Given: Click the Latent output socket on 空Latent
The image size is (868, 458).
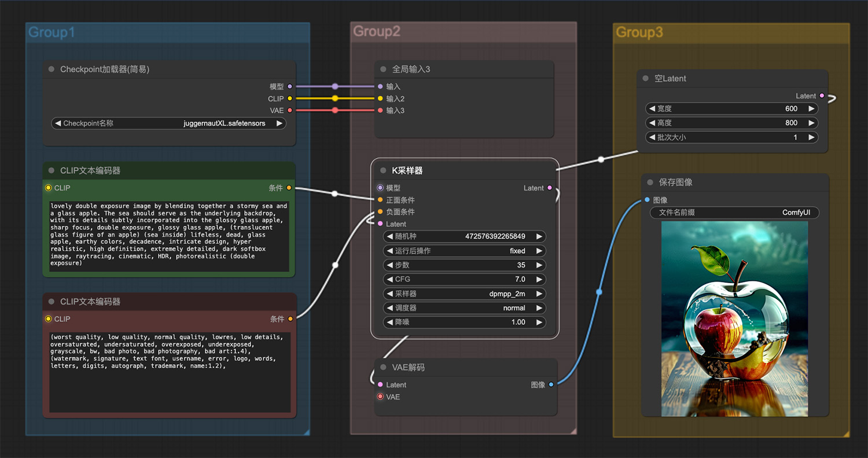Looking at the screenshot, I should pyautogui.click(x=822, y=96).
